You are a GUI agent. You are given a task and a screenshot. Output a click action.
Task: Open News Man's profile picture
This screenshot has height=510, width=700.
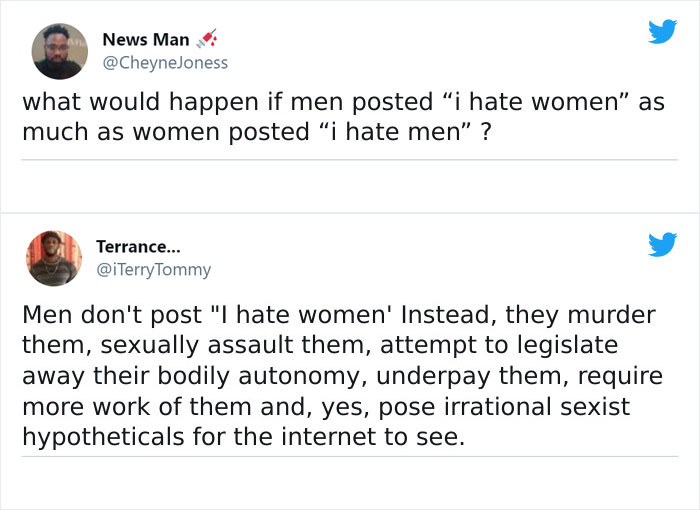(59, 51)
